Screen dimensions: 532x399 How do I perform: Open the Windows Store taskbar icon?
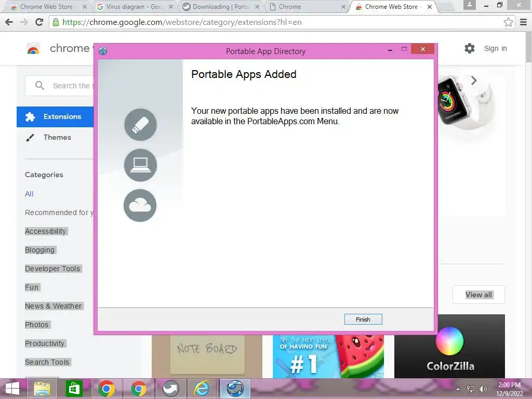pos(74,389)
